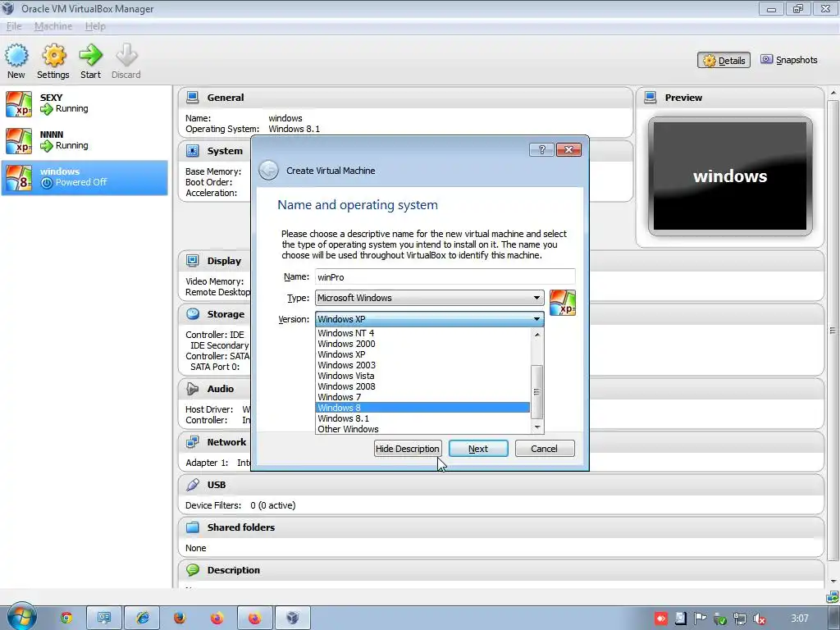Image resolution: width=840 pixels, height=630 pixels.
Task: Select the SEXY virtual machine
Action: pos(84,104)
